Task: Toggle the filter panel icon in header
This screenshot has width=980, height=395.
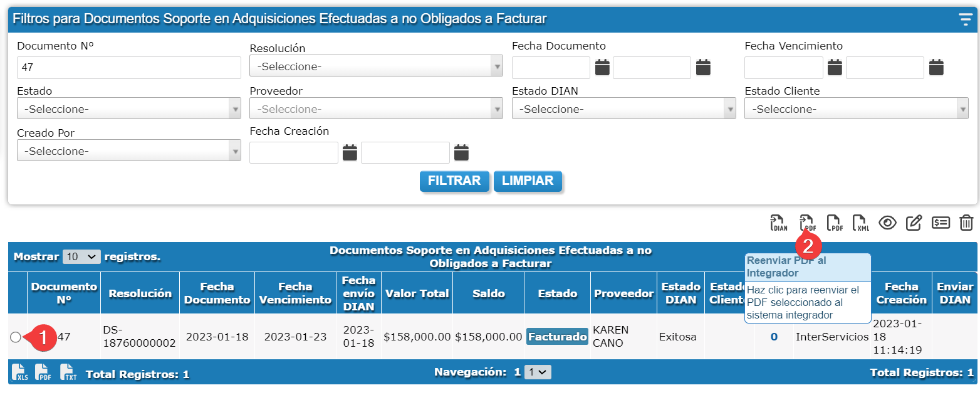Action: (x=965, y=19)
